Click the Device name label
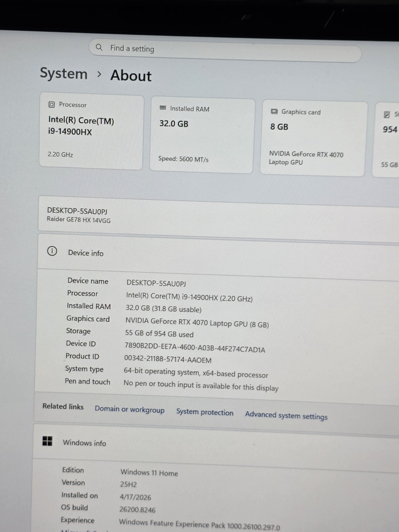 [x=88, y=281]
